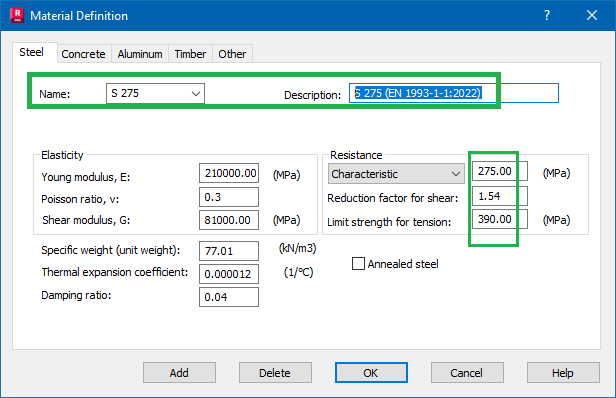Viewport: 616px width, 398px height.
Task: Open Help via the Help button
Action: 563,372
